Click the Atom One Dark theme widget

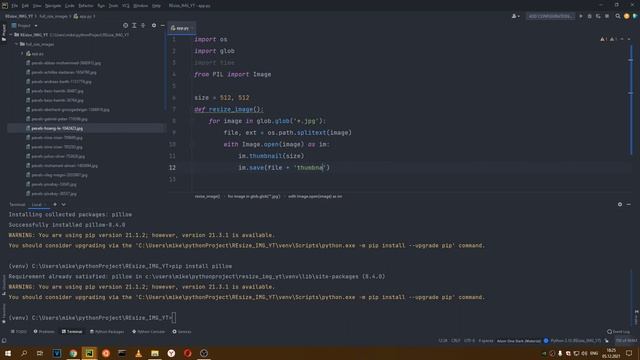pos(518,340)
